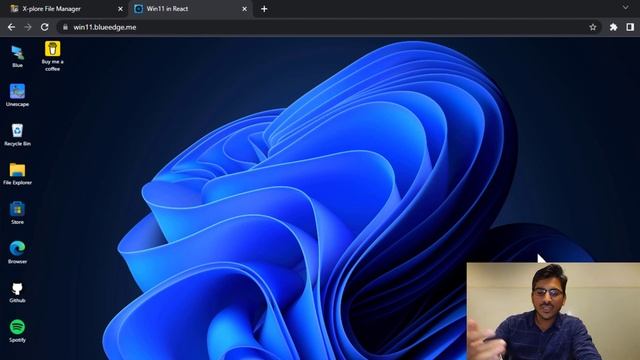Click the browser forward arrow
The height and width of the screenshot is (360, 640).
(x=28, y=27)
